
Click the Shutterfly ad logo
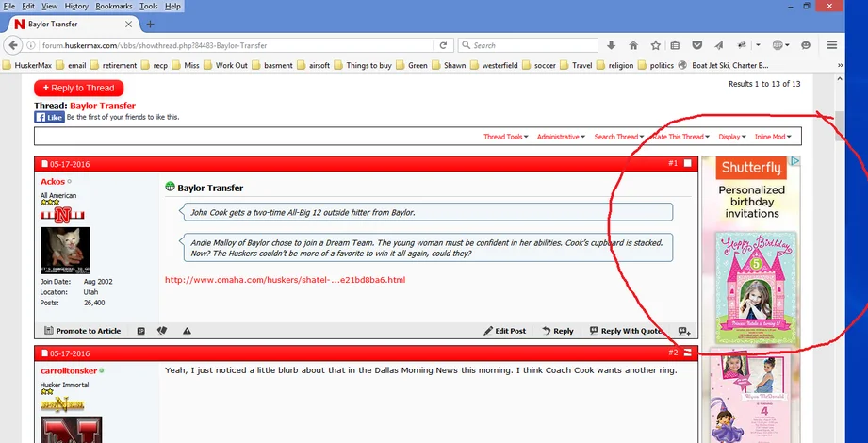click(x=751, y=168)
